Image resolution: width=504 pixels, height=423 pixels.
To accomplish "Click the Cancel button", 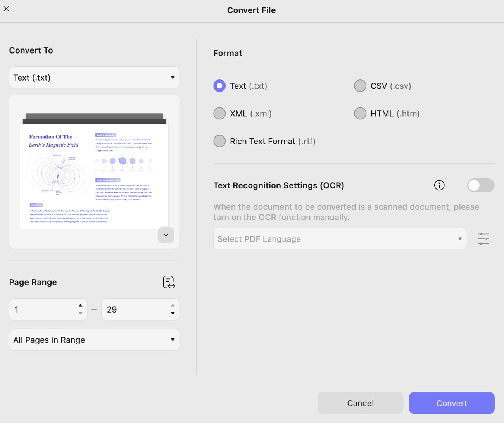I will pos(360,403).
